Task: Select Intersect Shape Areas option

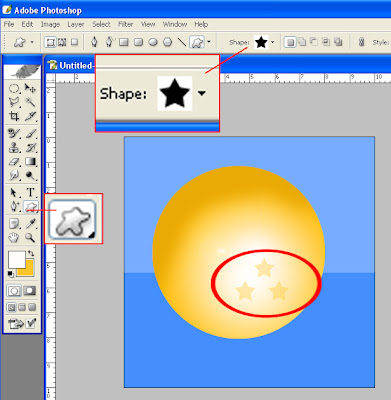Action: pos(326,42)
